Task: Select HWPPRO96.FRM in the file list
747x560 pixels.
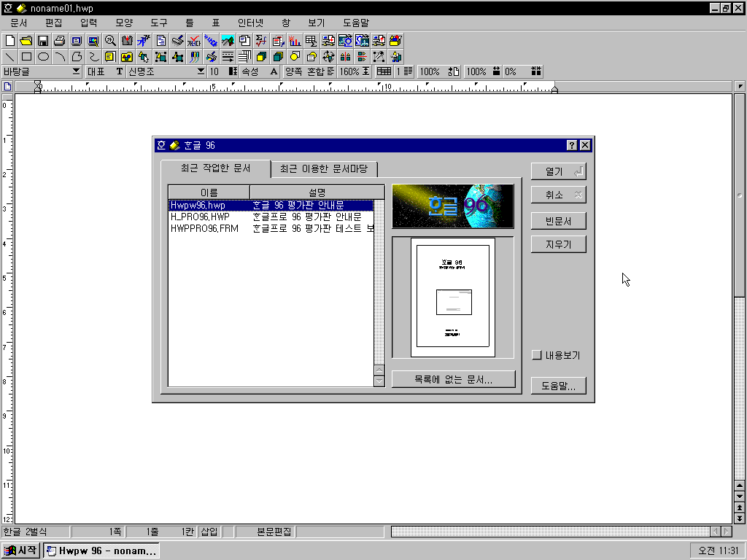Action: (271, 228)
